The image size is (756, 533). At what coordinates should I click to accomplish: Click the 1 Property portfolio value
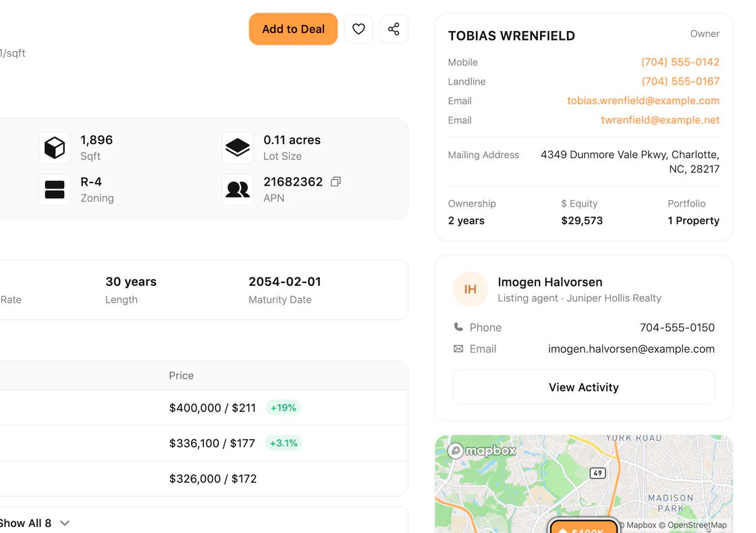click(x=693, y=220)
